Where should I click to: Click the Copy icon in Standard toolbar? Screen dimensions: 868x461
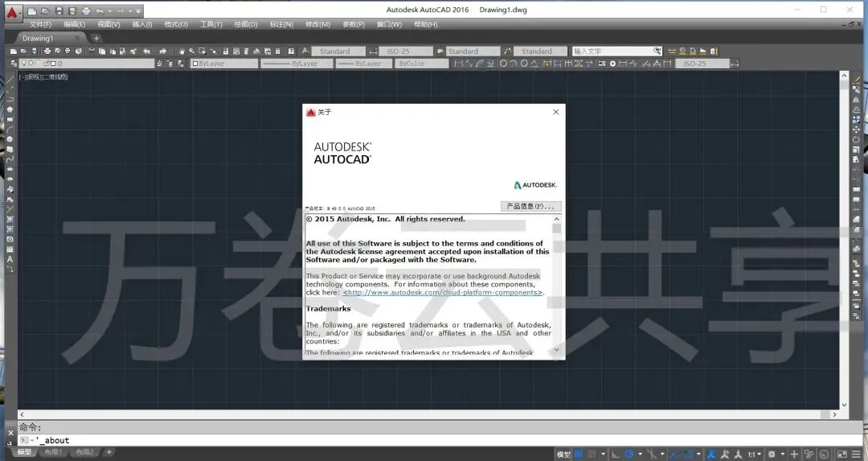pos(102,51)
